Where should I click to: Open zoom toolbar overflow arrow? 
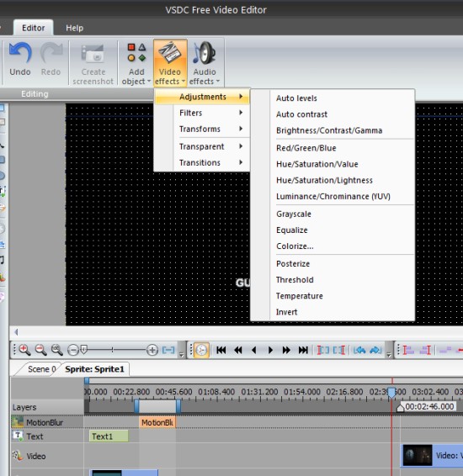(181, 354)
